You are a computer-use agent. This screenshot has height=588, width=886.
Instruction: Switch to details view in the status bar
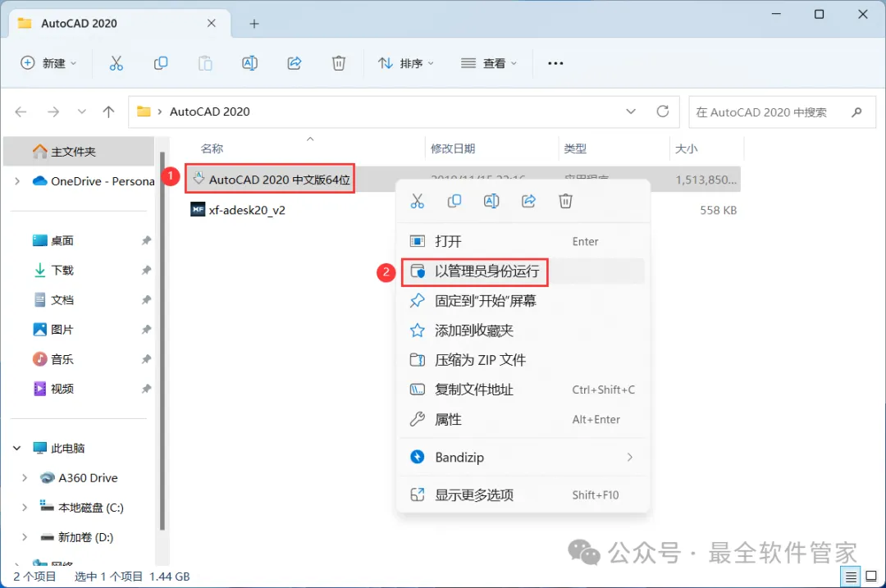(x=851, y=577)
